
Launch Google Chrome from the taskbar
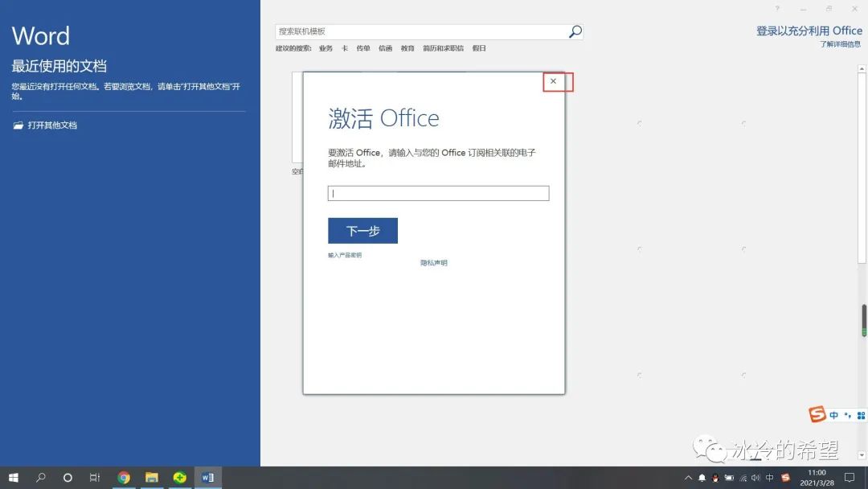pyautogui.click(x=124, y=478)
